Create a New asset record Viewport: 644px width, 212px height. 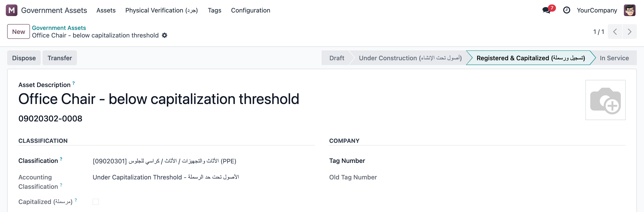point(19,32)
